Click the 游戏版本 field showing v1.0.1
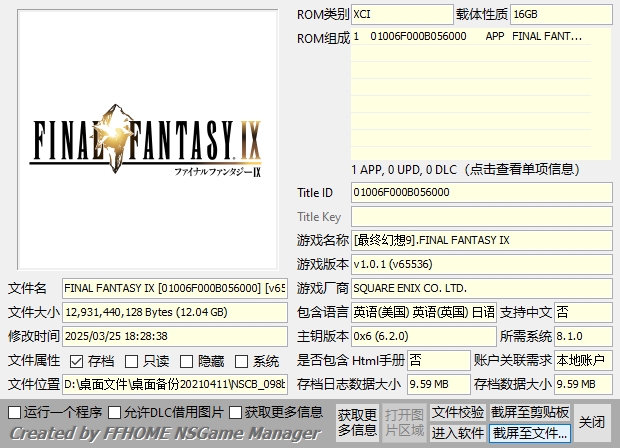This screenshot has width=620, height=448. [482, 264]
